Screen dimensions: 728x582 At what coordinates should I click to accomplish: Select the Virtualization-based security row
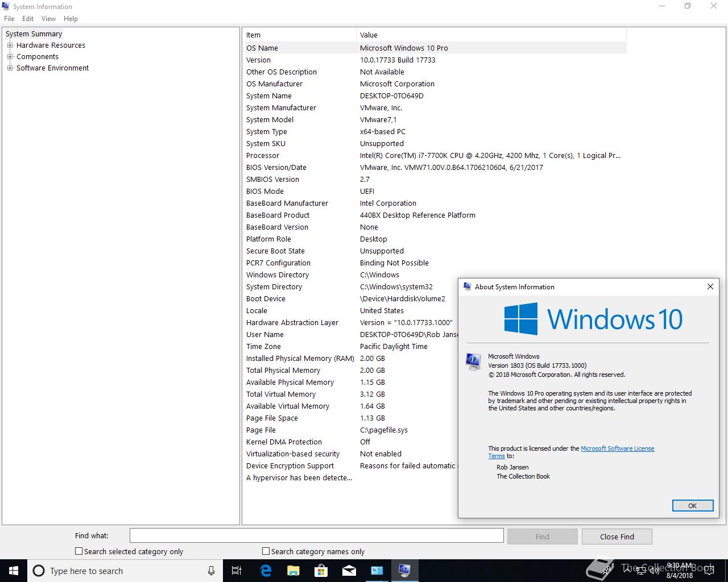351,454
